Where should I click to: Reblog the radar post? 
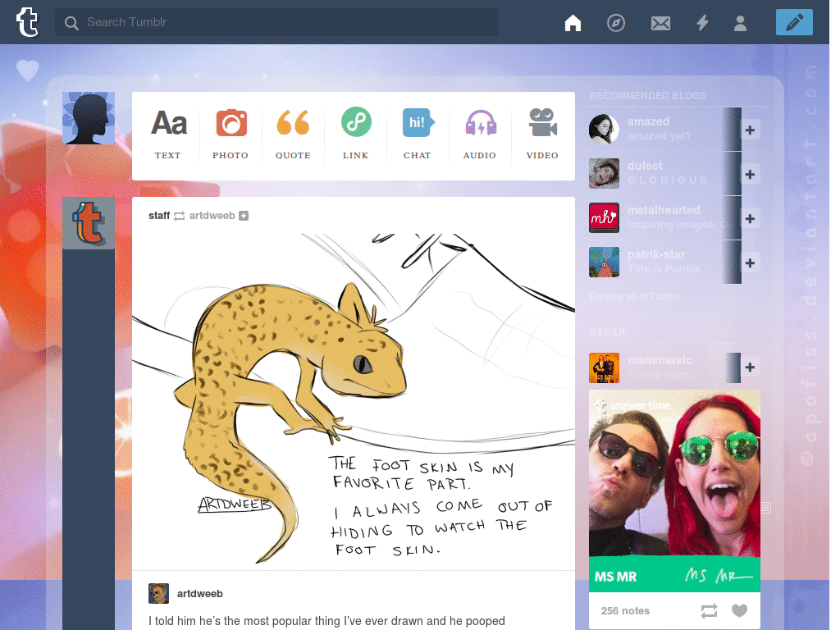(709, 610)
